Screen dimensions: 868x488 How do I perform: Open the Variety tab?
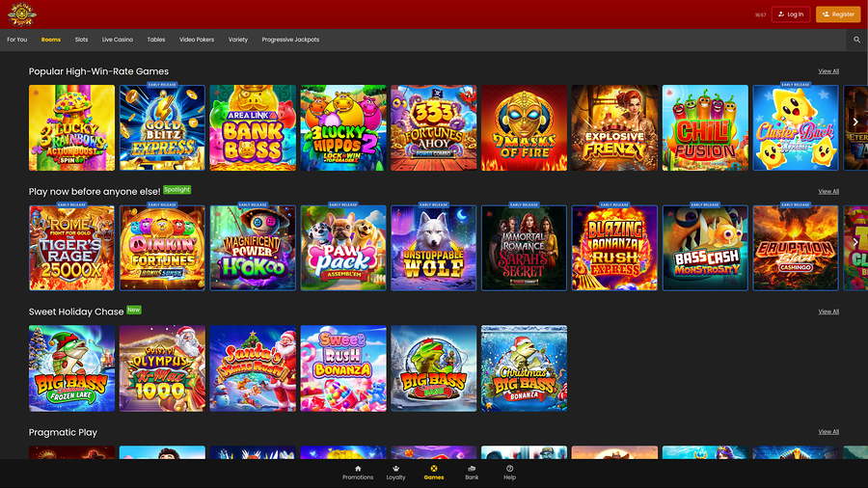pos(238,40)
